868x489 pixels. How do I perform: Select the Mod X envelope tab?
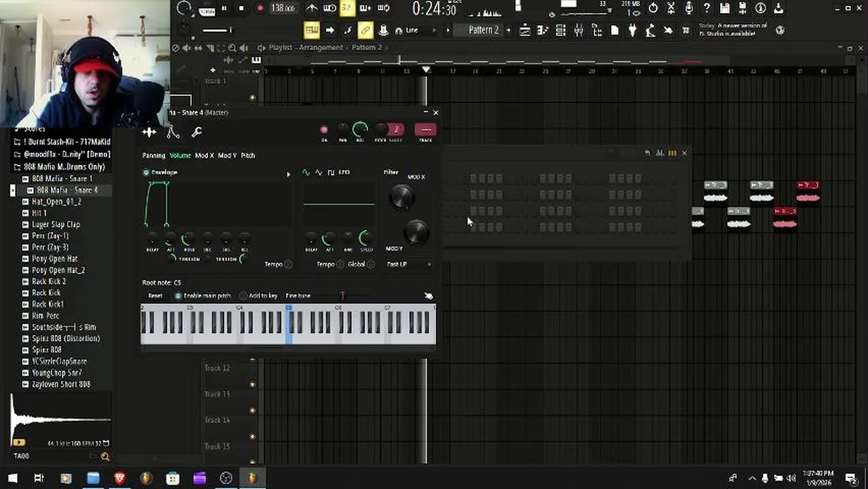pyautogui.click(x=204, y=156)
